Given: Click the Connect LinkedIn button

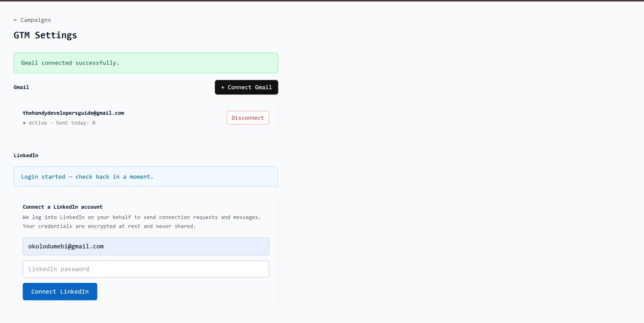Looking at the screenshot, I should [x=60, y=291].
